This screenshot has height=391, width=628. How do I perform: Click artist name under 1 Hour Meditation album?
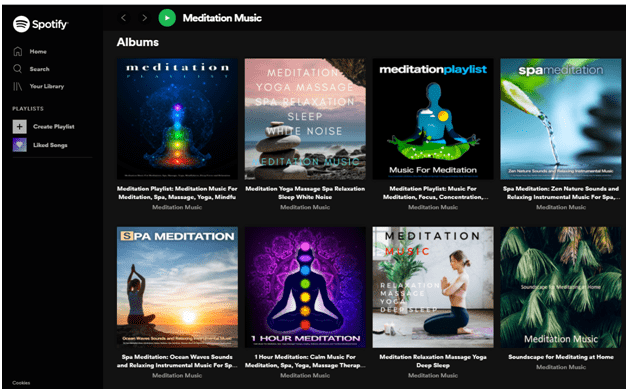tap(305, 375)
